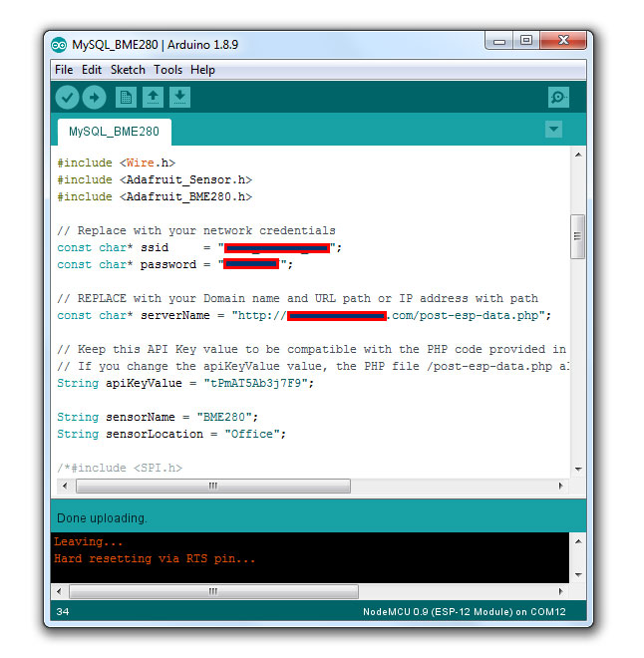Click the 'Leaving...' console line
The image size is (644, 658).
click(88, 541)
